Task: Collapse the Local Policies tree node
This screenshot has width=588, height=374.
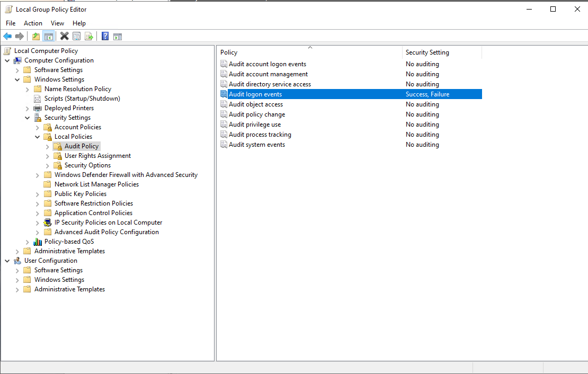Action: tap(38, 137)
